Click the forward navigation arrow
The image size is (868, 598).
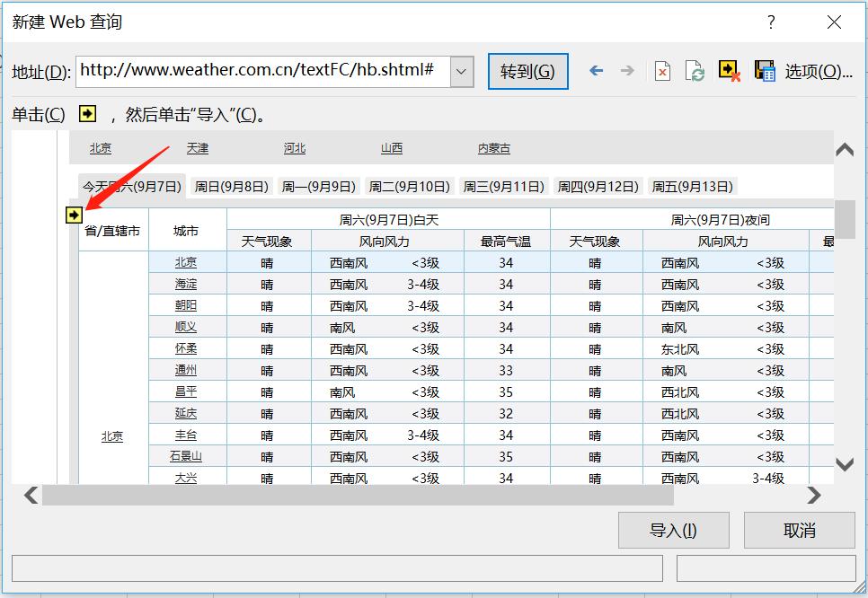tap(628, 70)
